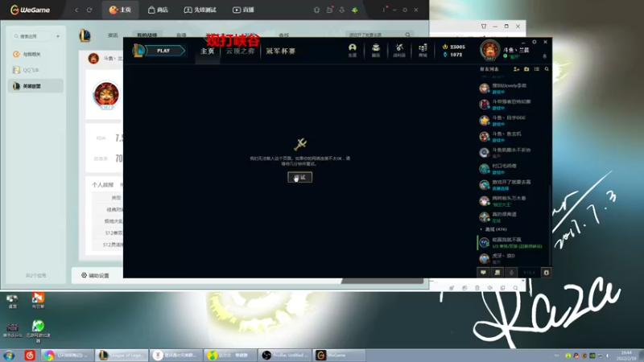Click WeGame refresh icon
Viewport: 644px width, 362px height.
coord(89,10)
